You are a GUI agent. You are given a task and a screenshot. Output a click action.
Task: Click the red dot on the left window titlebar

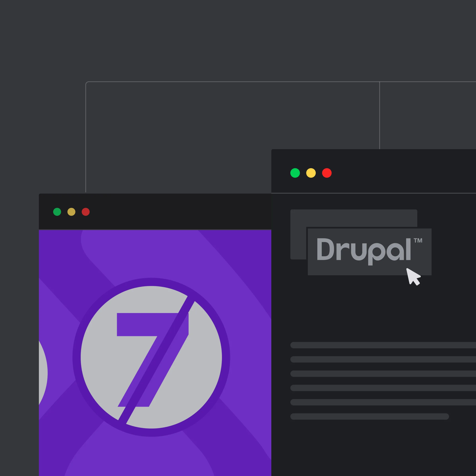(85, 211)
